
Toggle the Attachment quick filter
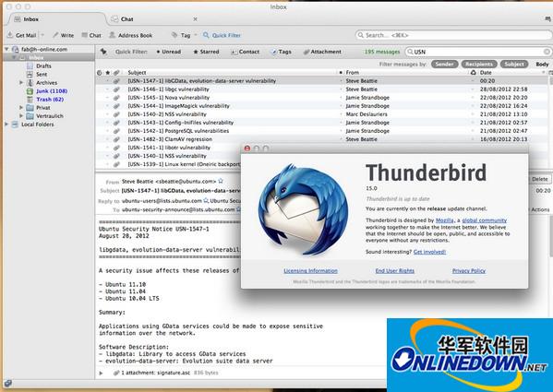[322, 52]
